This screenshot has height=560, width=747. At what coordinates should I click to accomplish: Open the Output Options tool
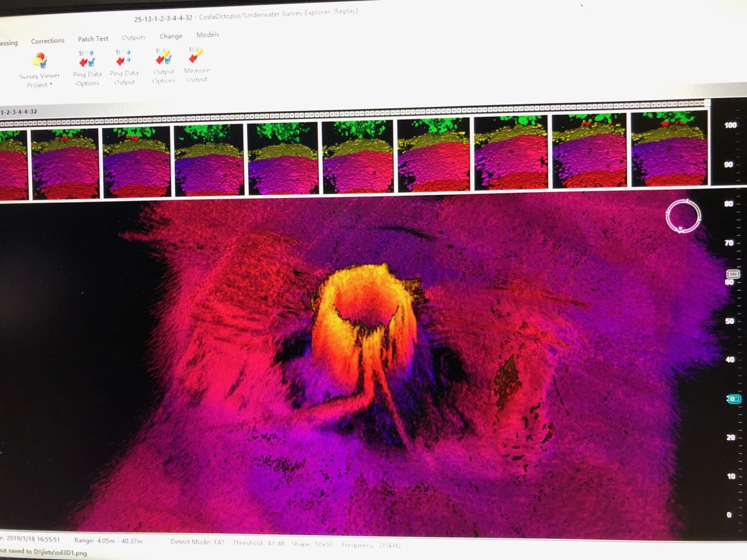pyautogui.click(x=163, y=66)
